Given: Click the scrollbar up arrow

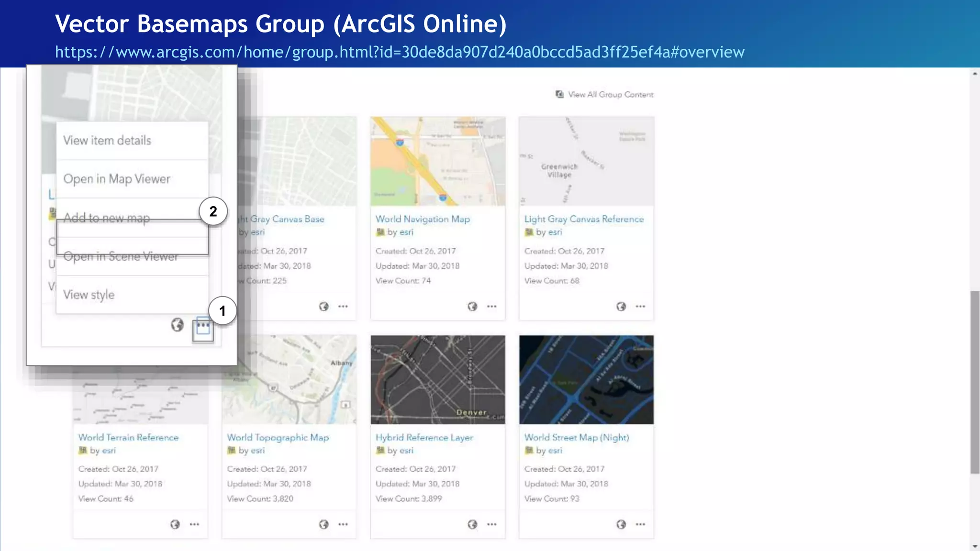Looking at the screenshot, I should coord(975,74).
